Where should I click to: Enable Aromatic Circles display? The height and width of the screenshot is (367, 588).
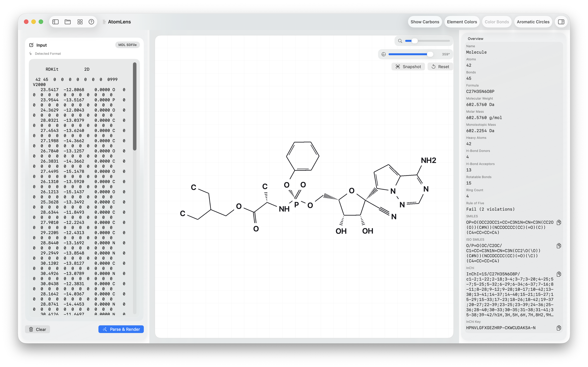(533, 22)
